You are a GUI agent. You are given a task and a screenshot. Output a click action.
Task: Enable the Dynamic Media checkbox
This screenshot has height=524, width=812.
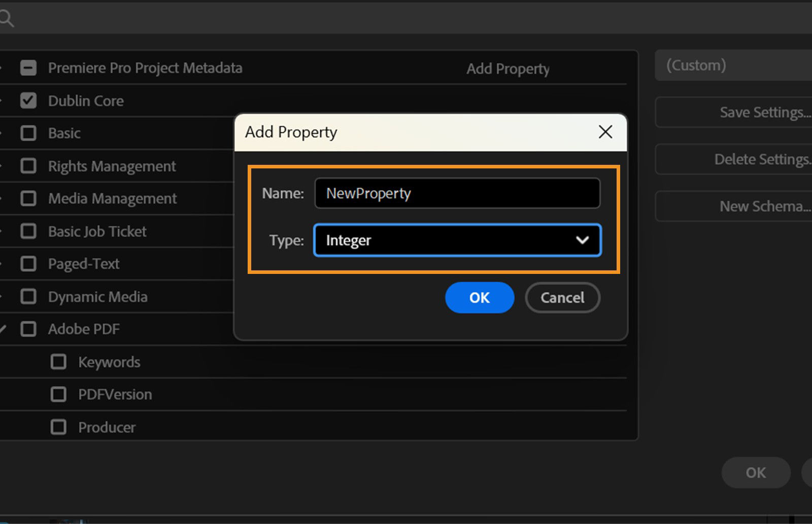pos(28,296)
